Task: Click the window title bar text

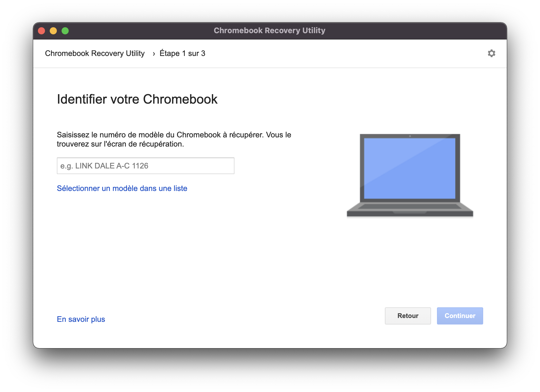Action: pos(270,30)
